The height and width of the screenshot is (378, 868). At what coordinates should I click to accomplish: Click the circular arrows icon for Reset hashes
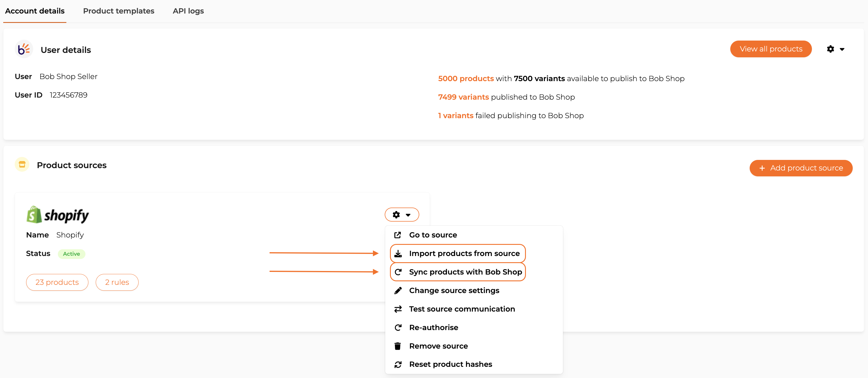pos(398,364)
